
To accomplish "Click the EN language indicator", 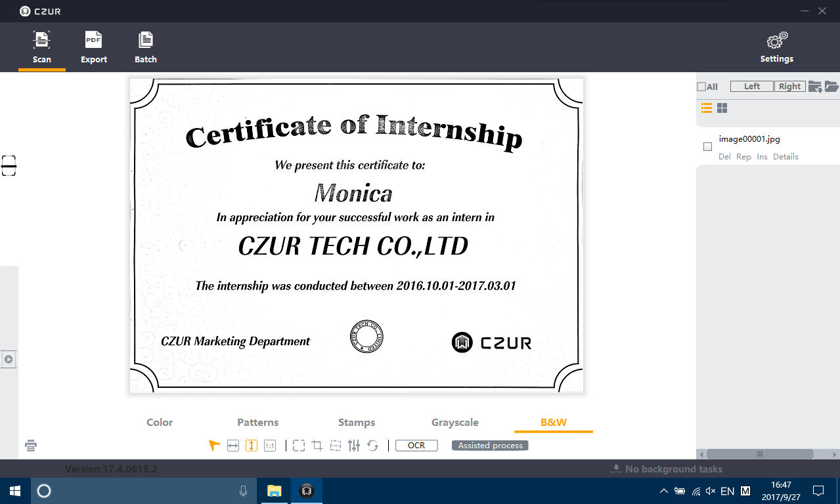I will [728, 491].
